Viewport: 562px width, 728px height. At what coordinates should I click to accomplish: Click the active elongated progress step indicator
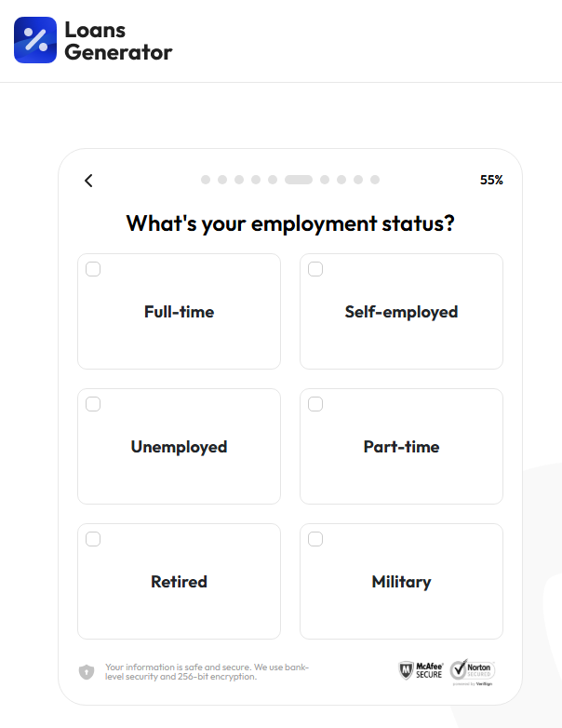click(299, 180)
